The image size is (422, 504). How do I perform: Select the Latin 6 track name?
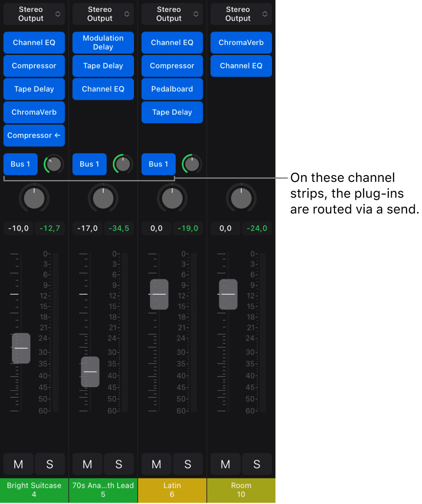tap(172, 491)
